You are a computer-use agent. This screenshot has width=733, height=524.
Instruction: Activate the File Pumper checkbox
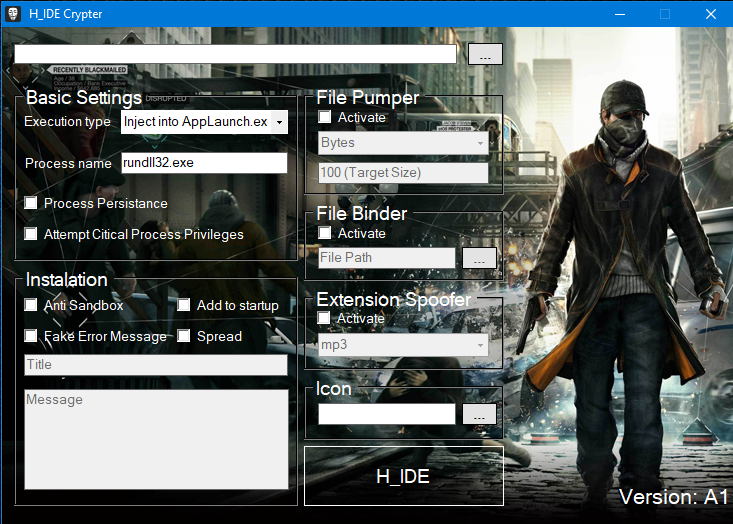324,117
